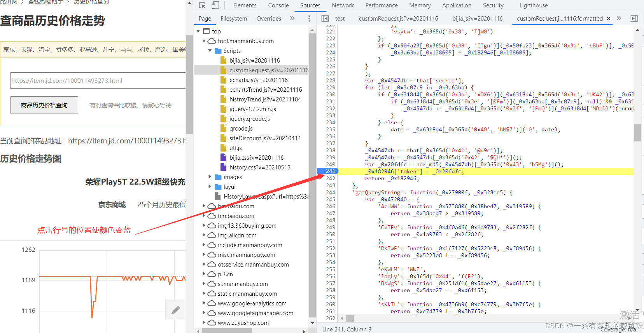Expand the images folder
644x333 pixels.
pyautogui.click(x=210, y=177)
